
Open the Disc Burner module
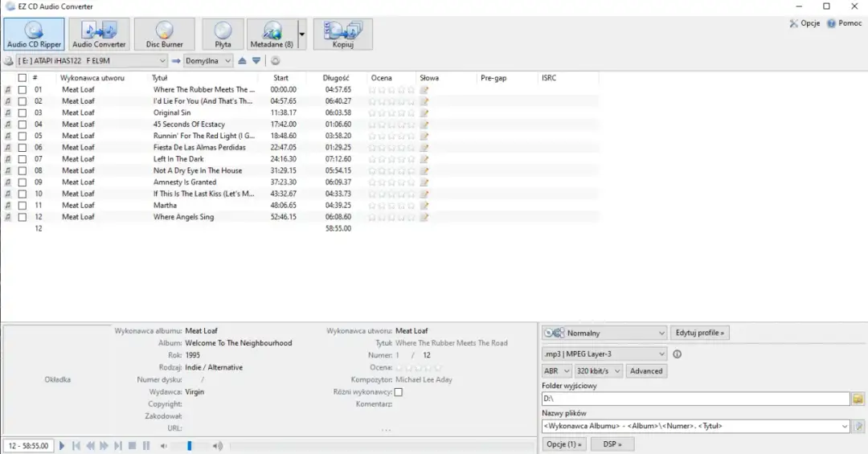point(164,35)
